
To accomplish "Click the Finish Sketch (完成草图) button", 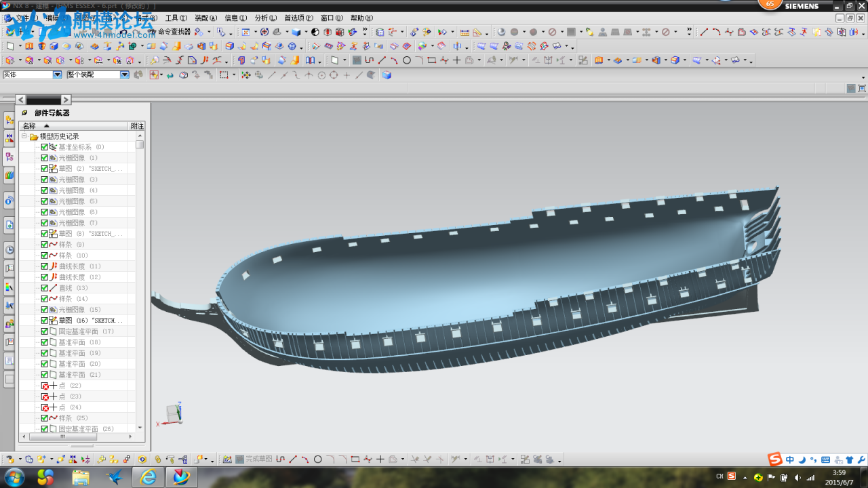I will pyautogui.click(x=254, y=460).
